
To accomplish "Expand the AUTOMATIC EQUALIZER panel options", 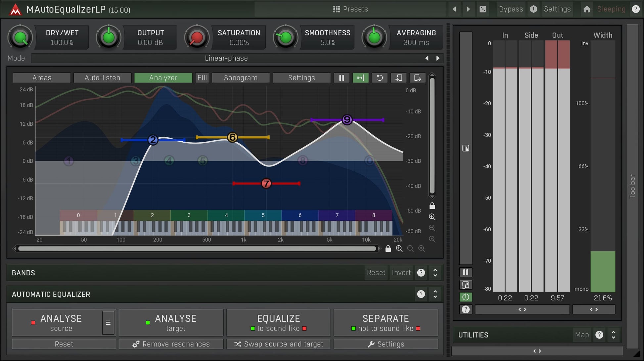I will pyautogui.click(x=435, y=294).
